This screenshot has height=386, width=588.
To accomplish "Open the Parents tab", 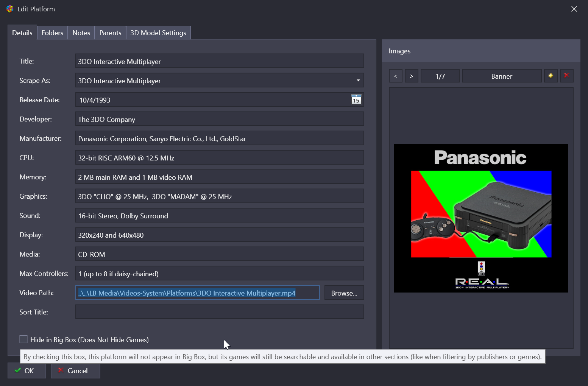I will click(110, 33).
